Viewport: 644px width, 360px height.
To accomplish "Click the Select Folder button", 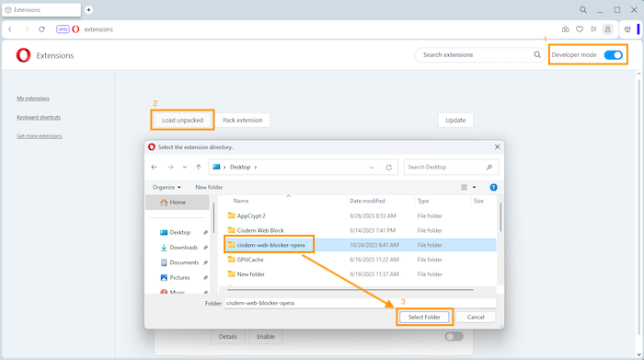I will [x=424, y=318].
